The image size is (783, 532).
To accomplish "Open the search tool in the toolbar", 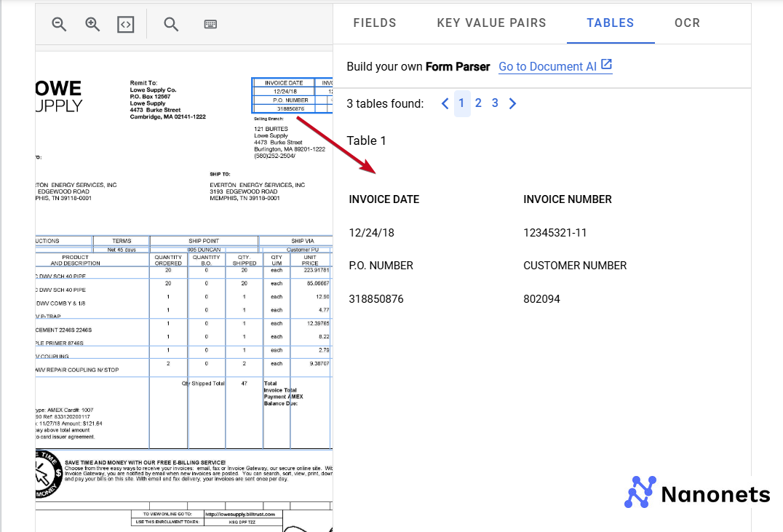I will tap(170, 23).
